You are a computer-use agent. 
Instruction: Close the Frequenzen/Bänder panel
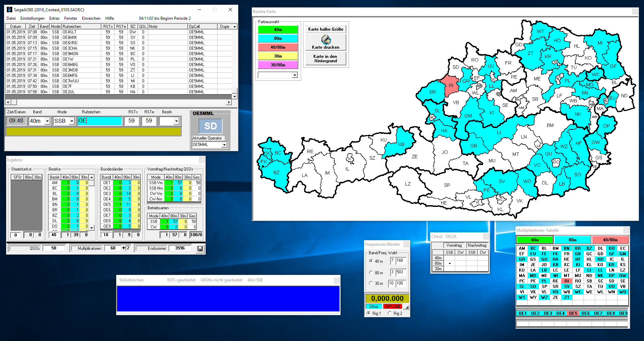pos(406,244)
